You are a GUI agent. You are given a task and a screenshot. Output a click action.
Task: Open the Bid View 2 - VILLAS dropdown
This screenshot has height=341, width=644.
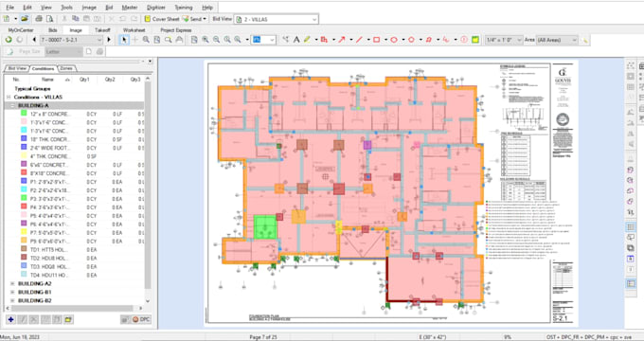(276, 19)
